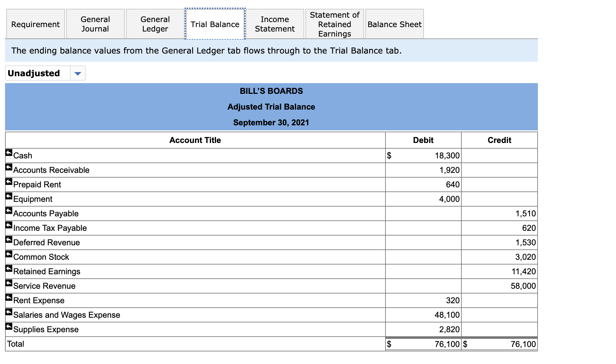Screen dimensions: 616x364
Task: Click the arrow icon beside Retained Earnings
Action: click(9, 269)
